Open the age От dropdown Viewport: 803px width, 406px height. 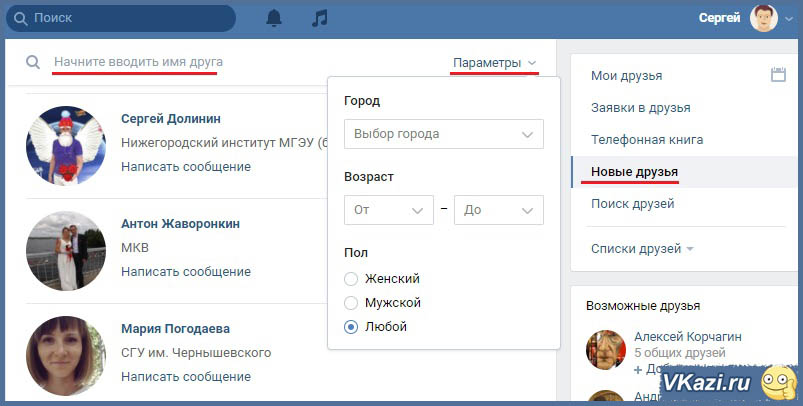click(x=388, y=211)
